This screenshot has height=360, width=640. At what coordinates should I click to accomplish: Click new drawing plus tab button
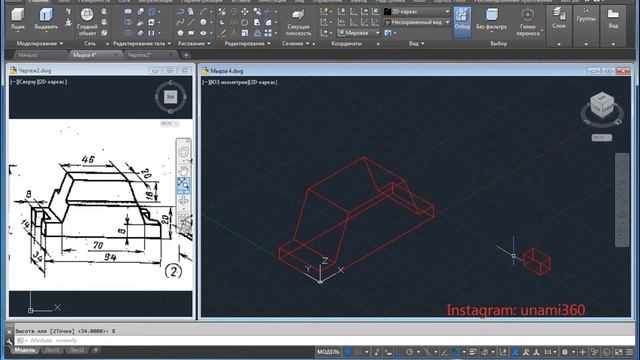coord(186,55)
